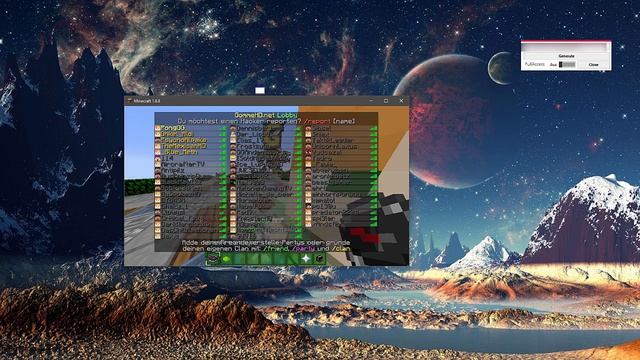Select the last hotbar slot item in Minecraft
Image resolution: width=640 pixels, height=360 pixels.
tap(319, 258)
